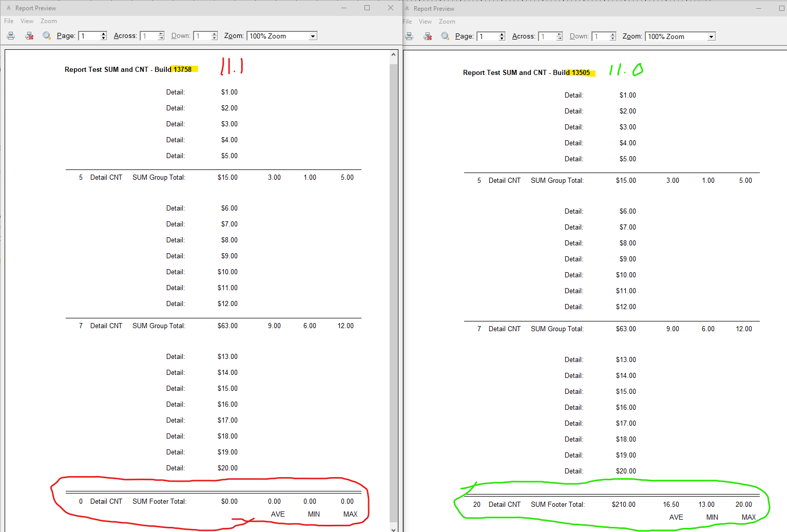Open the View menu in the right window

coord(425,22)
